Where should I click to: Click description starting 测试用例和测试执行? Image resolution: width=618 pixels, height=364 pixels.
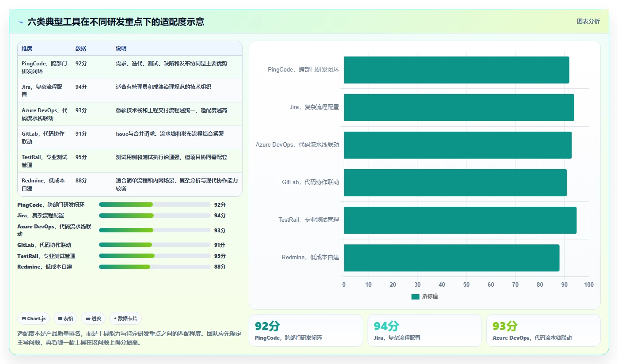click(x=171, y=157)
